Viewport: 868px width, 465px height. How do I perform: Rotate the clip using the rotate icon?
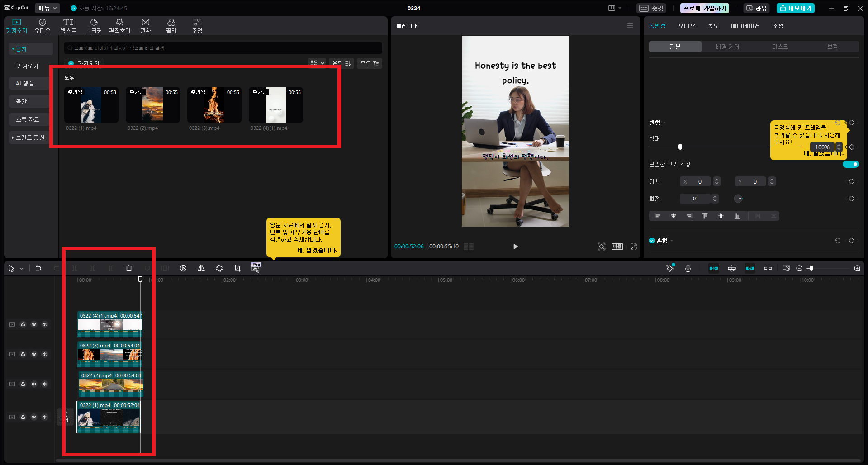[x=219, y=268]
